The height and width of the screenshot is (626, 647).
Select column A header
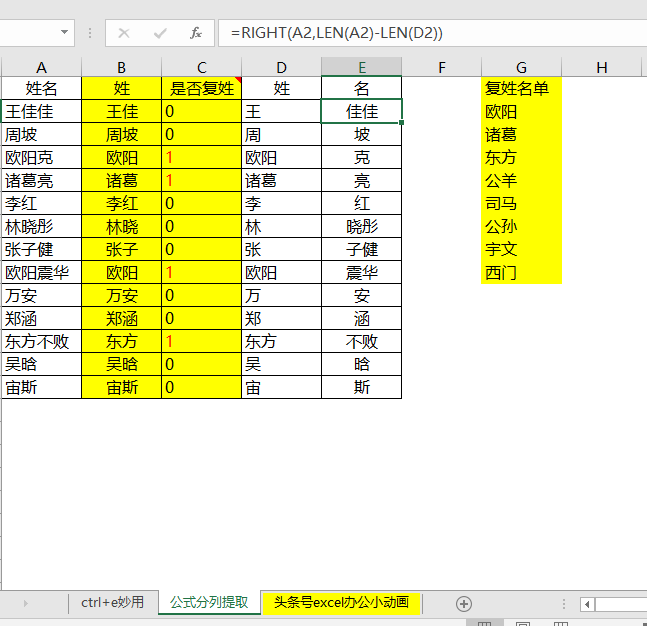coord(41,67)
